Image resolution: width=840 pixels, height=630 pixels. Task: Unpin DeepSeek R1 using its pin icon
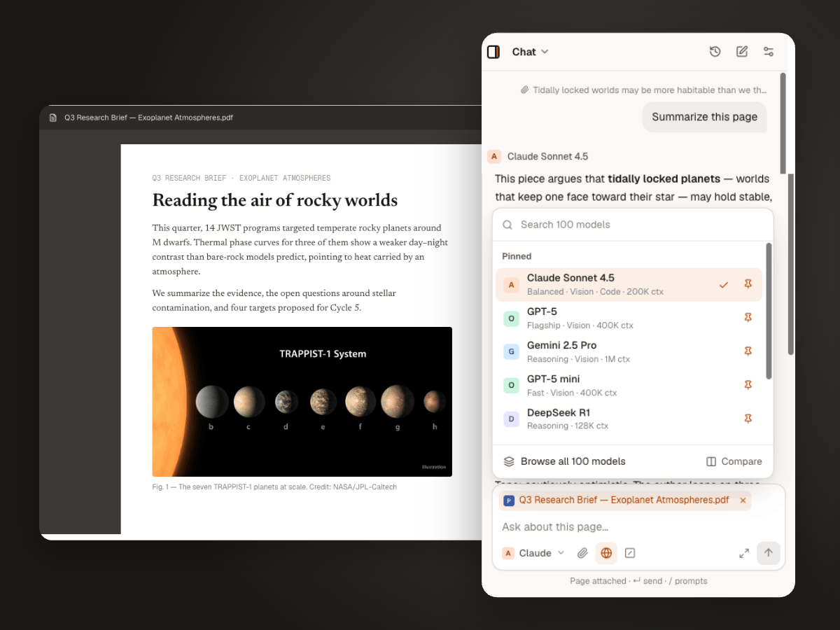coord(748,419)
